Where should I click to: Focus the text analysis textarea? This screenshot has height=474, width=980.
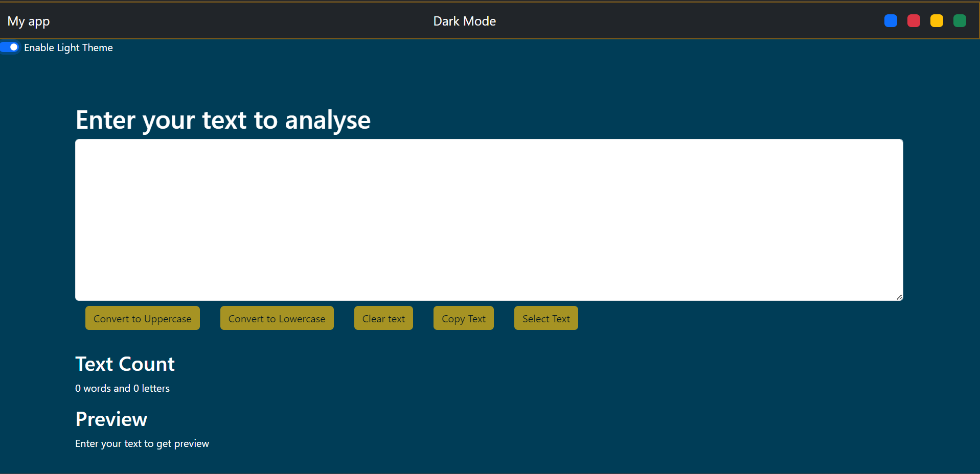click(x=489, y=220)
